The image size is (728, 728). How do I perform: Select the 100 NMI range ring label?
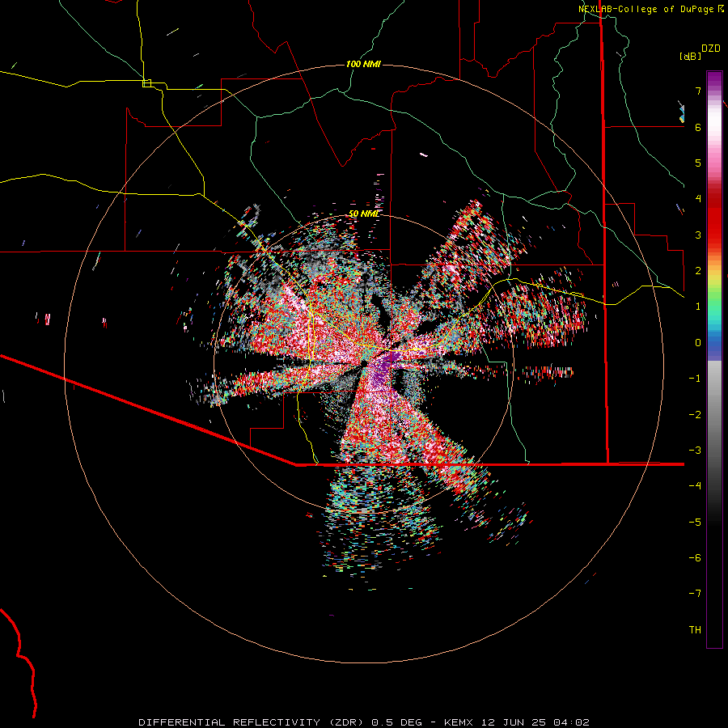tap(363, 64)
